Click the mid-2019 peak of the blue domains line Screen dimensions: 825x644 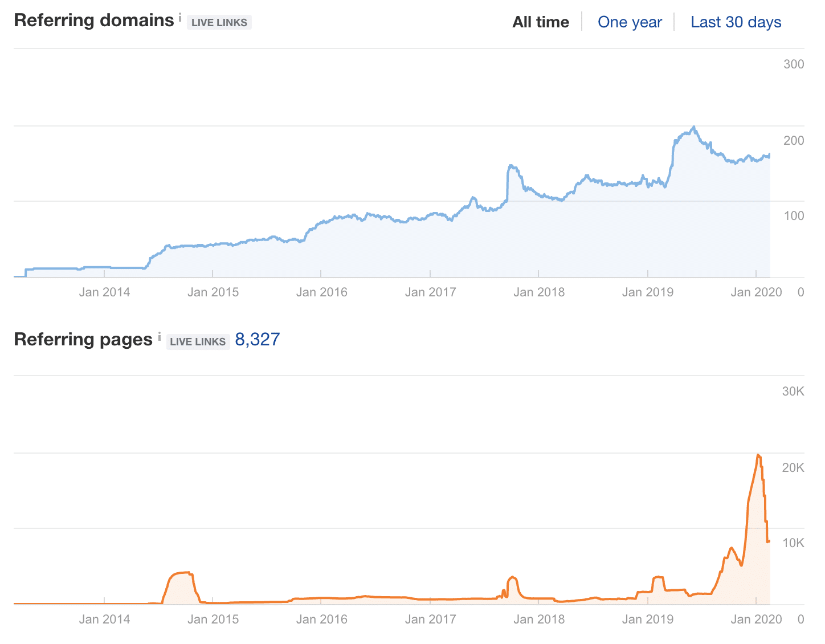point(693,127)
